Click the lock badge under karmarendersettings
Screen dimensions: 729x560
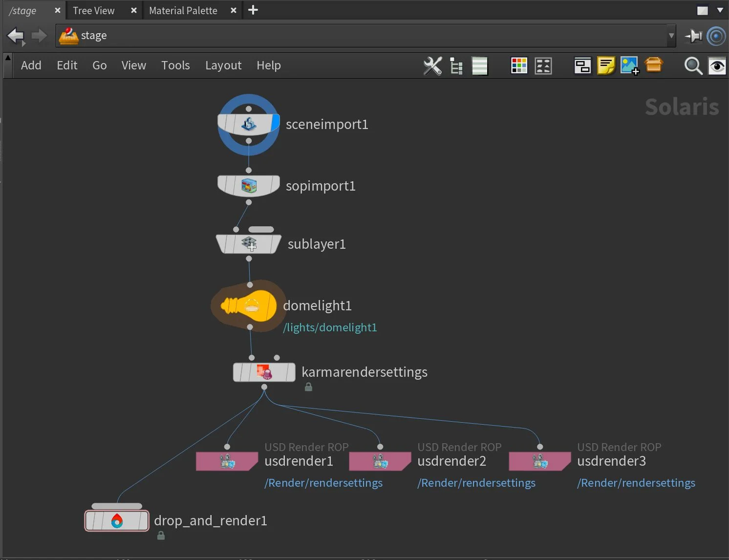[308, 387]
